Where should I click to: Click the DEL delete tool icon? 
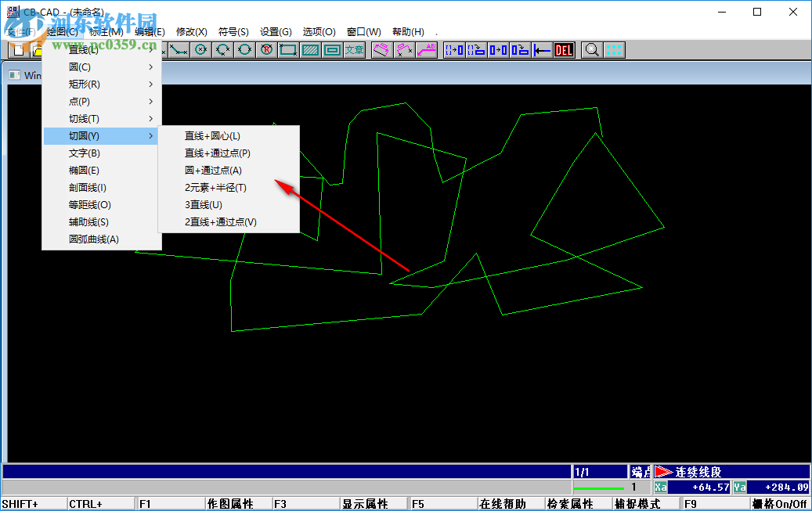tap(563, 49)
